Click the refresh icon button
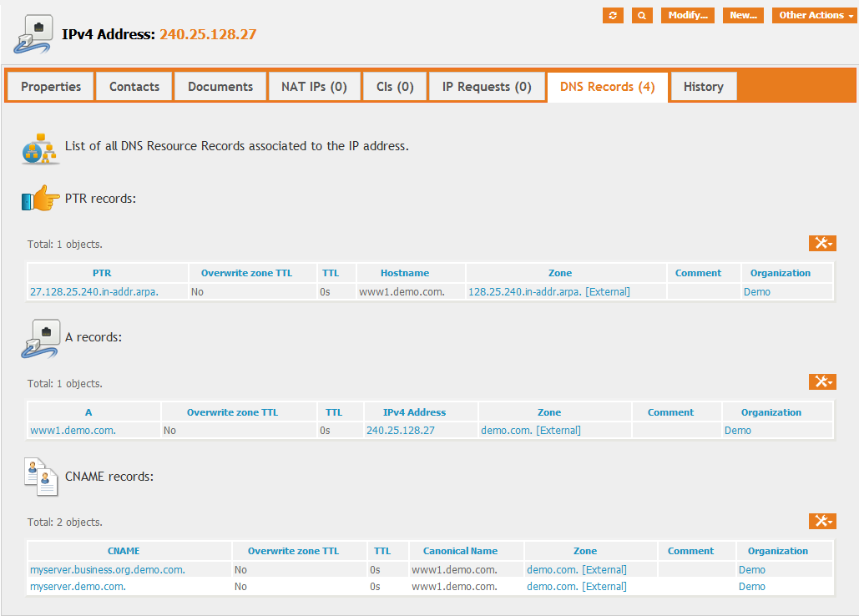Image resolution: width=859 pixels, height=616 pixels. coord(613,16)
